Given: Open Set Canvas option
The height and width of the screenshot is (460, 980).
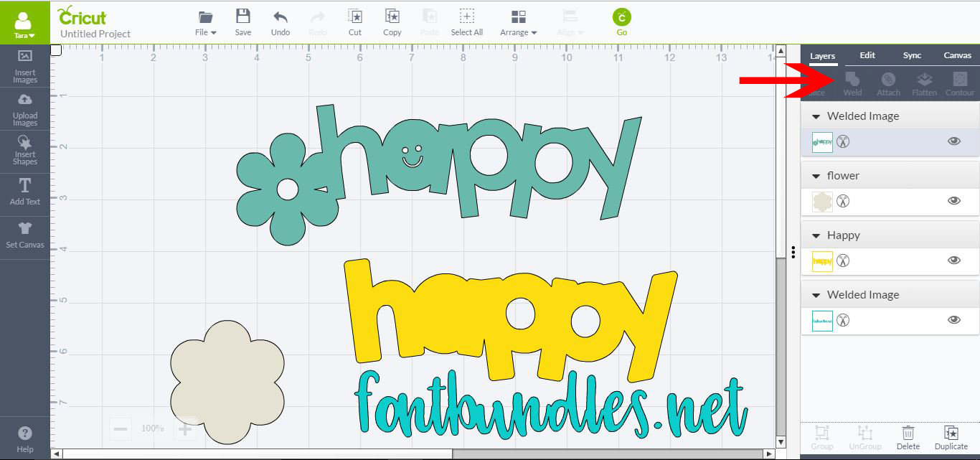Looking at the screenshot, I should coord(24,235).
